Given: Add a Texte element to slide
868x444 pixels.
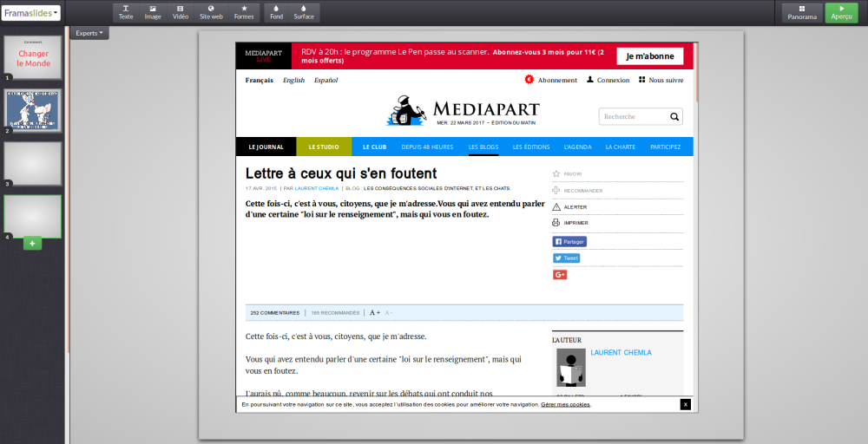Looking at the screenshot, I should pyautogui.click(x=126, y=13).
